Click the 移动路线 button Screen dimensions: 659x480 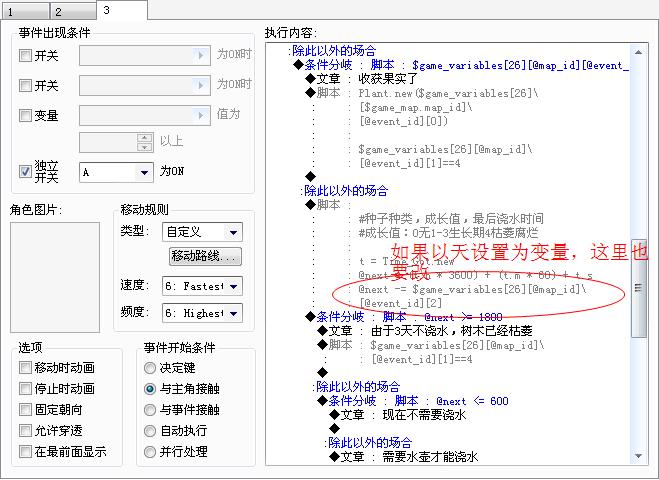[x=205, y=256]
